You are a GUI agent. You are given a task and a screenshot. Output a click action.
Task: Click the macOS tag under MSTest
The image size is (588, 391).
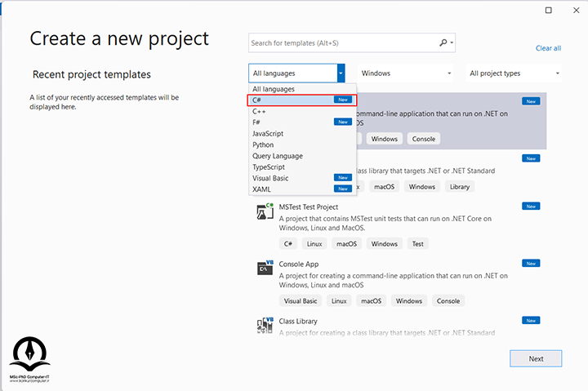(346, 244)
